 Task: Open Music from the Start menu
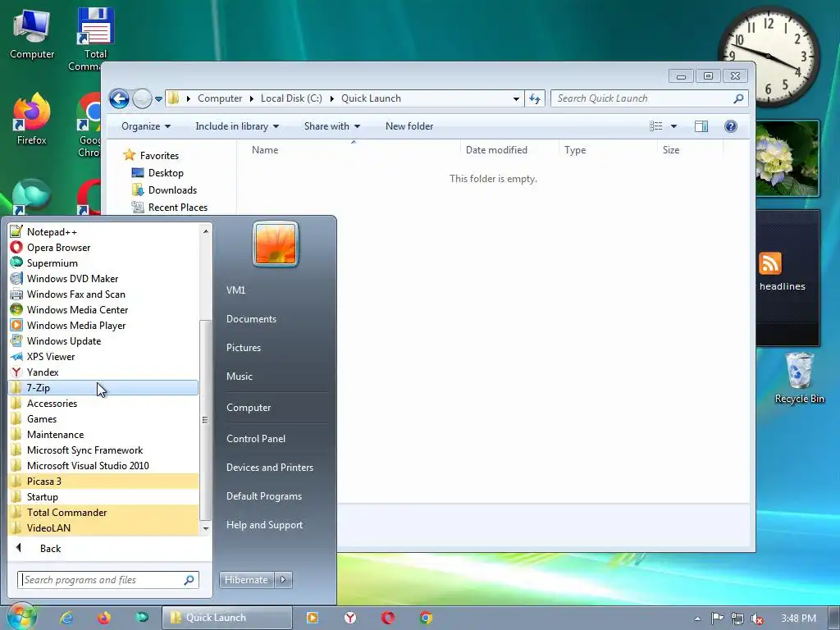click(x=239, y=376)
